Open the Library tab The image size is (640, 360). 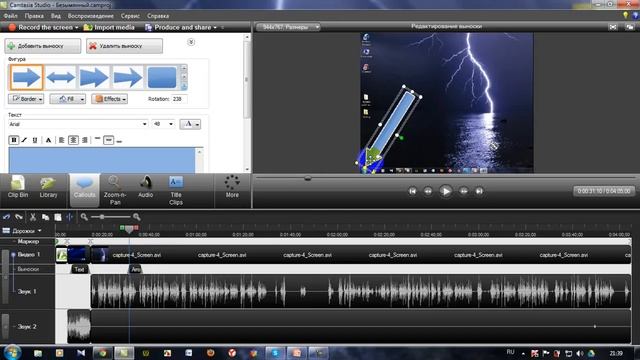click(48, 188)
